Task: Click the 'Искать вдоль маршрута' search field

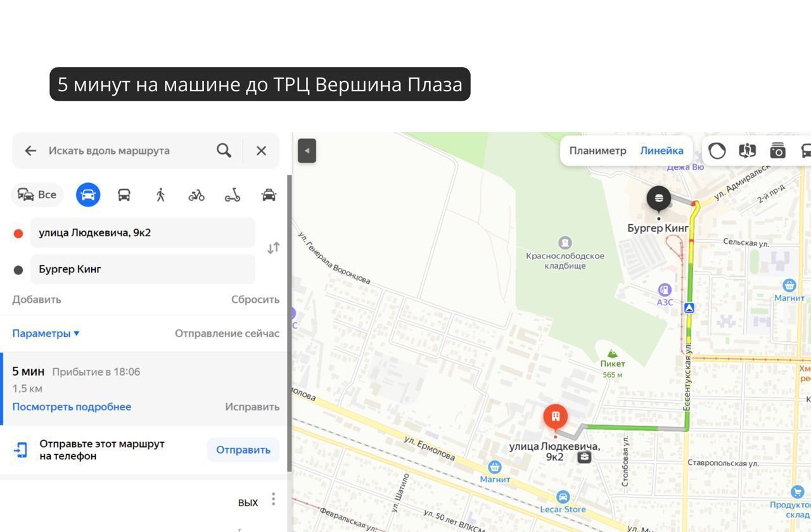Action: (109, 151)
